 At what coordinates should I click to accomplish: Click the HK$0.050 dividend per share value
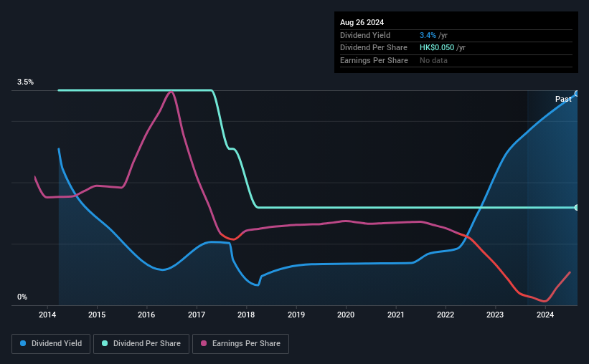point(437,48)
